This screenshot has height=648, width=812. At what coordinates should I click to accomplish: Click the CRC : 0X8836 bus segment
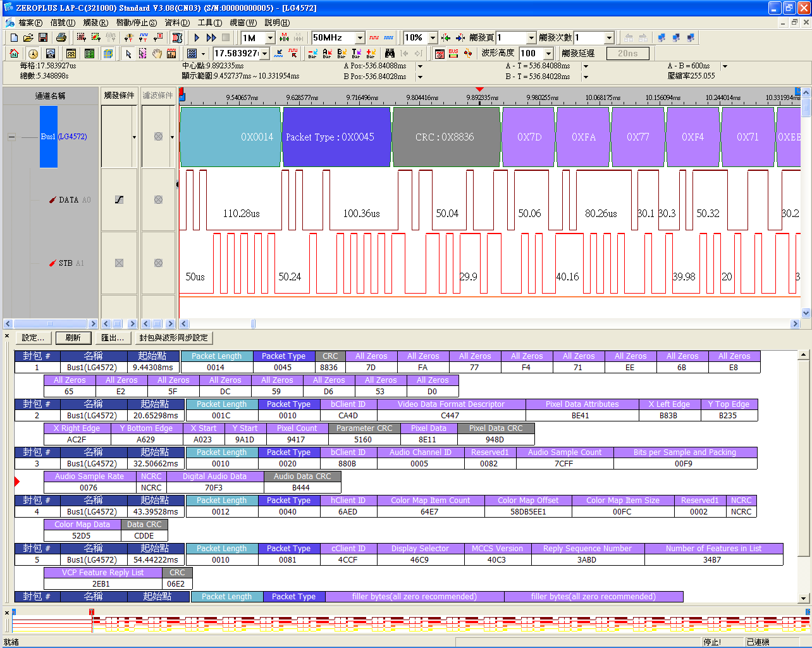coord(446,137)
